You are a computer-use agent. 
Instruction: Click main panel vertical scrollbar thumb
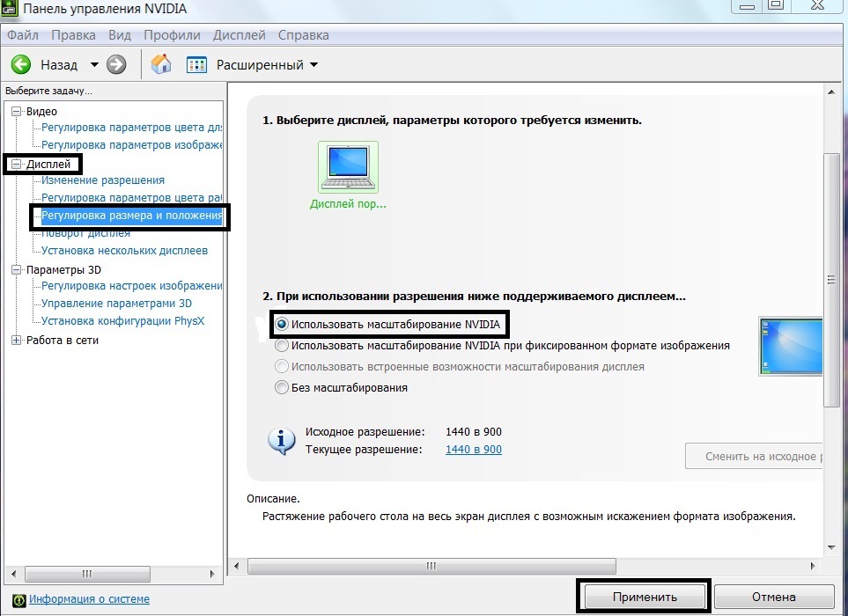831,280
